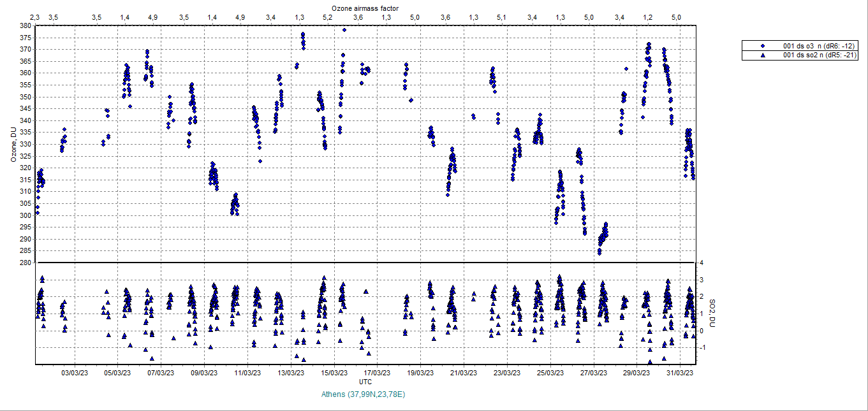Click the 'Ozone, DU' vertical axis title

(12, 145)
